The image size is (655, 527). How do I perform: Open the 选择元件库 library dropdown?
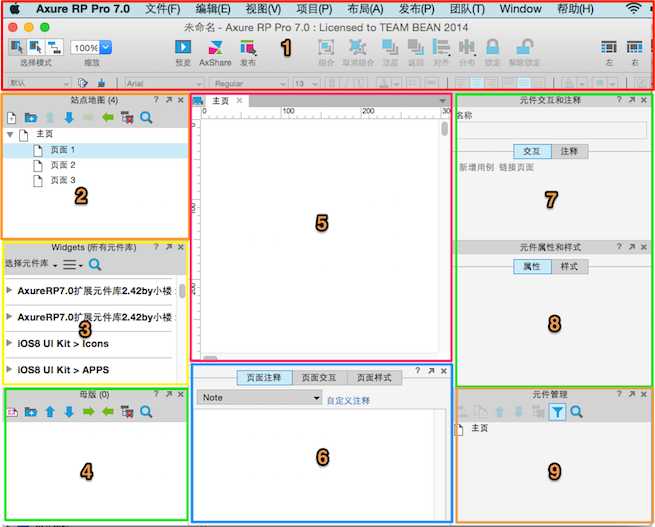[x=31, y=264]
